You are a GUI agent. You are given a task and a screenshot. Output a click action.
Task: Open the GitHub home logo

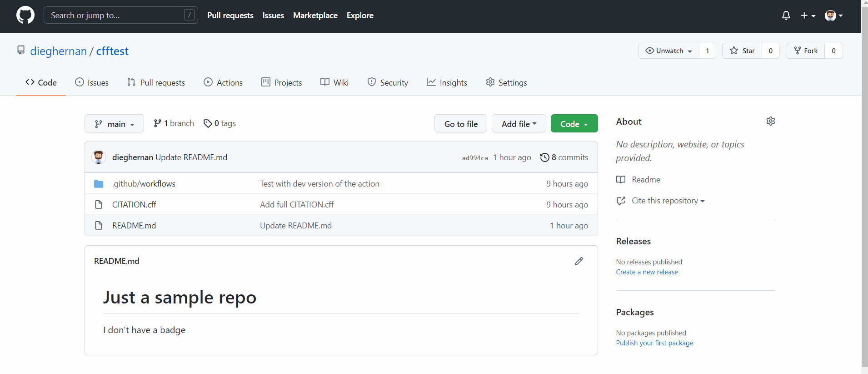(x=25, y=15)
